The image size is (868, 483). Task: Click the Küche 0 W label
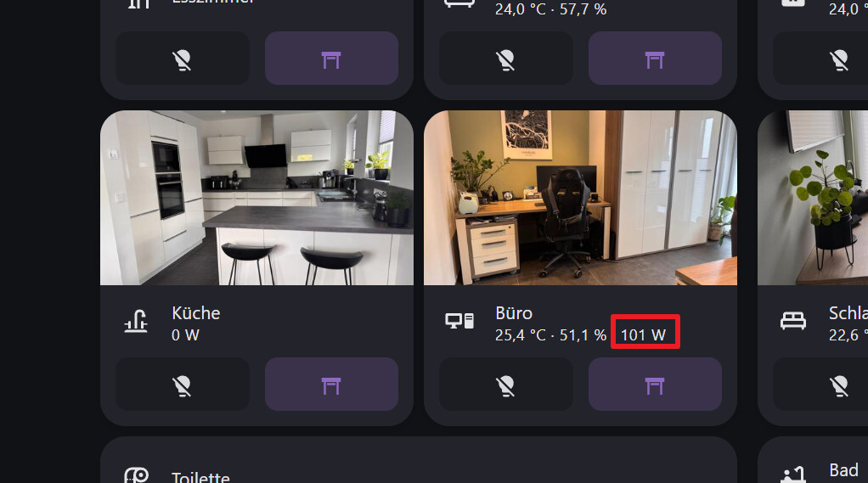185,335
